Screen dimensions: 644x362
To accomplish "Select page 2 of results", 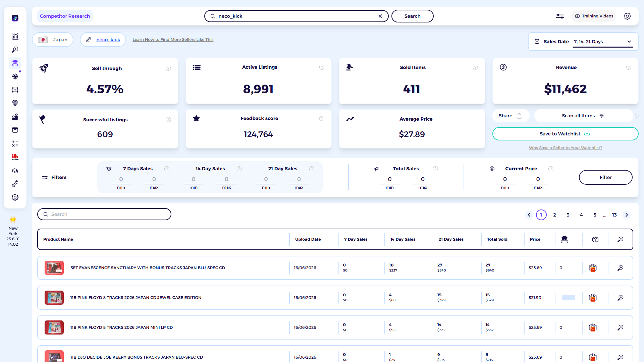I will tap(555, 215).
